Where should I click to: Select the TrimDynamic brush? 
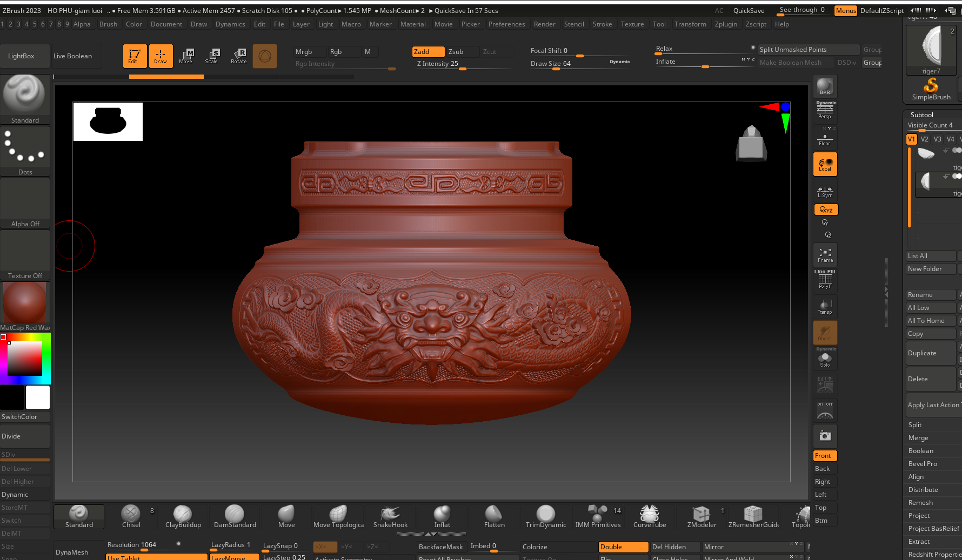pyautogui.click(x=545, y=516)
